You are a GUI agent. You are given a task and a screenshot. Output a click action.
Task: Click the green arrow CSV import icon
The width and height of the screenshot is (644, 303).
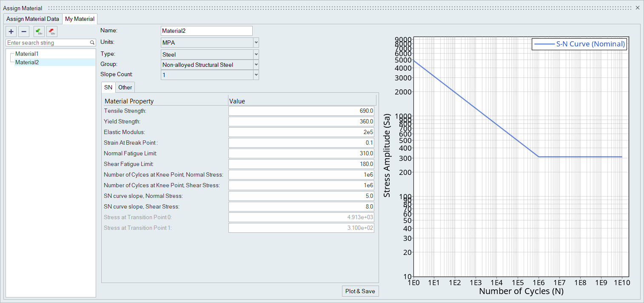(39, 31)
